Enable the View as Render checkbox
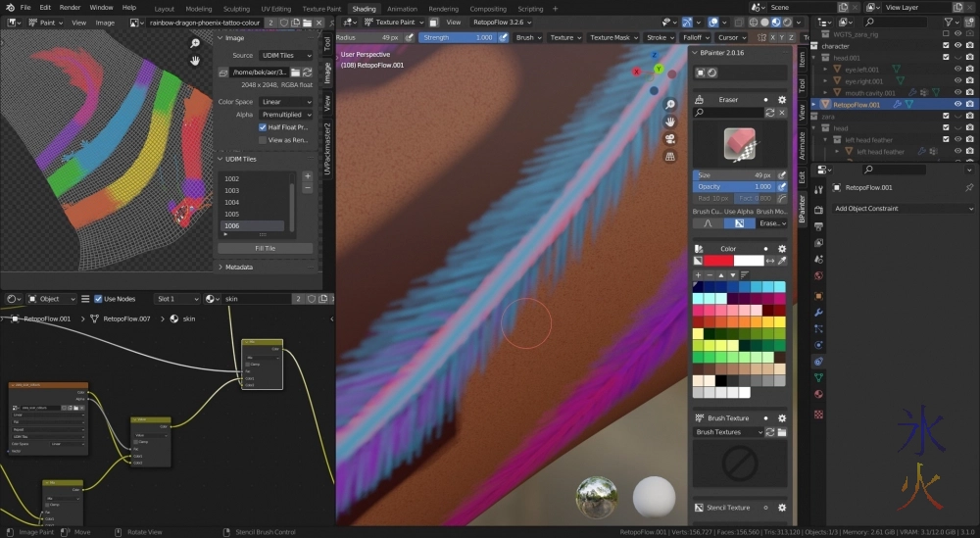The width and height of the screenshot is (980, 538). 263,140
